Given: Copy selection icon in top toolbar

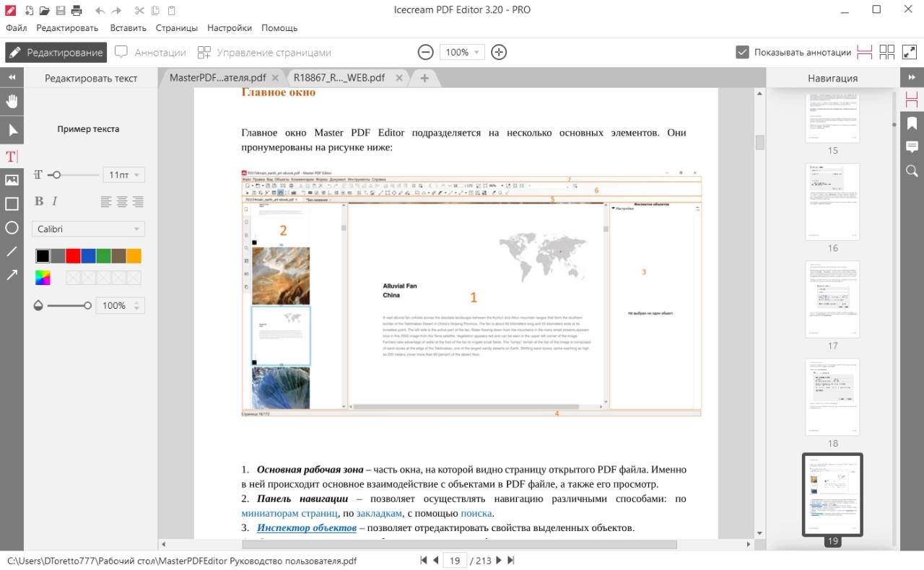Looking at the screenshot, I should click(x=155, y=11).
